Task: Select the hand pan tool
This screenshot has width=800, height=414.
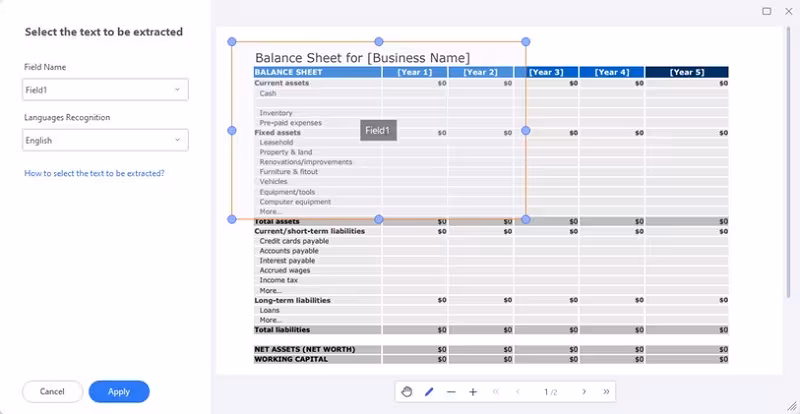Action: coord(406,392)
